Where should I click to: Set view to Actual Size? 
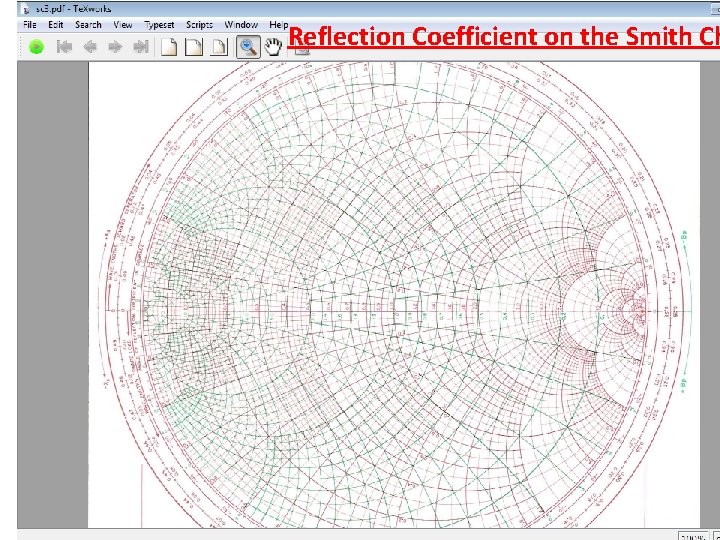[x=169, y=47]
